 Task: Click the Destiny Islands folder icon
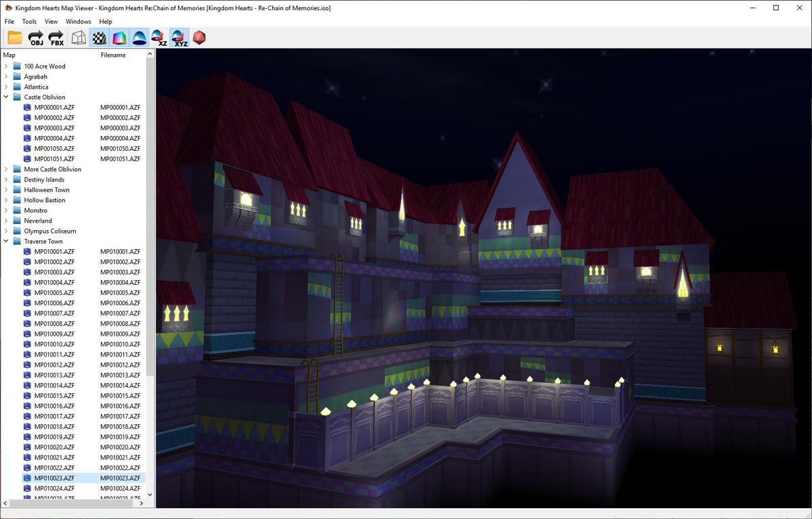pos(17,179)
